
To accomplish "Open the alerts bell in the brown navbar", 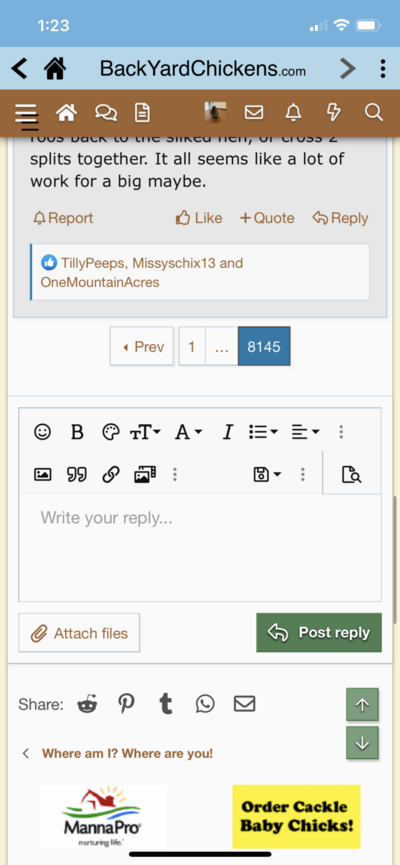I will (293, 113).
